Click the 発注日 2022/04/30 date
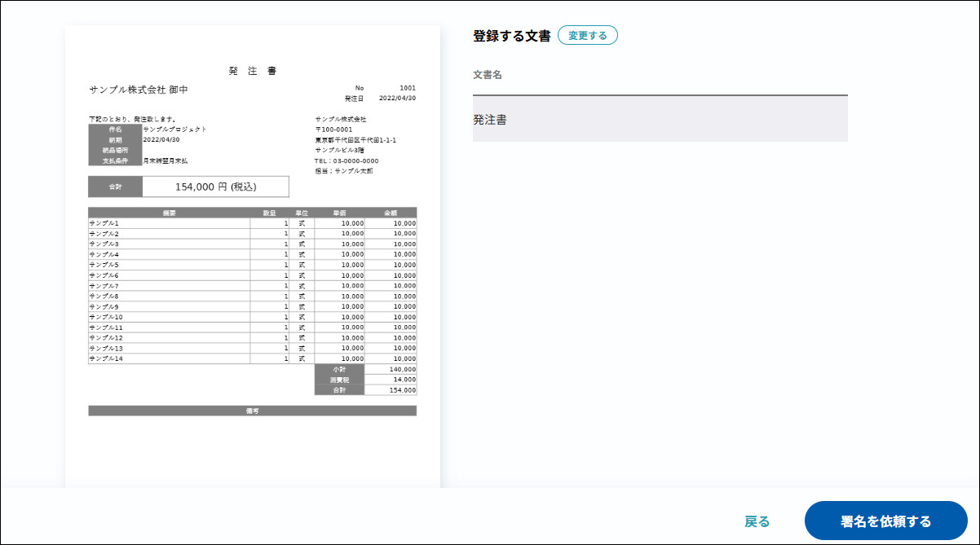This screenshot has height=545, width=980. [x=397, y=99]
